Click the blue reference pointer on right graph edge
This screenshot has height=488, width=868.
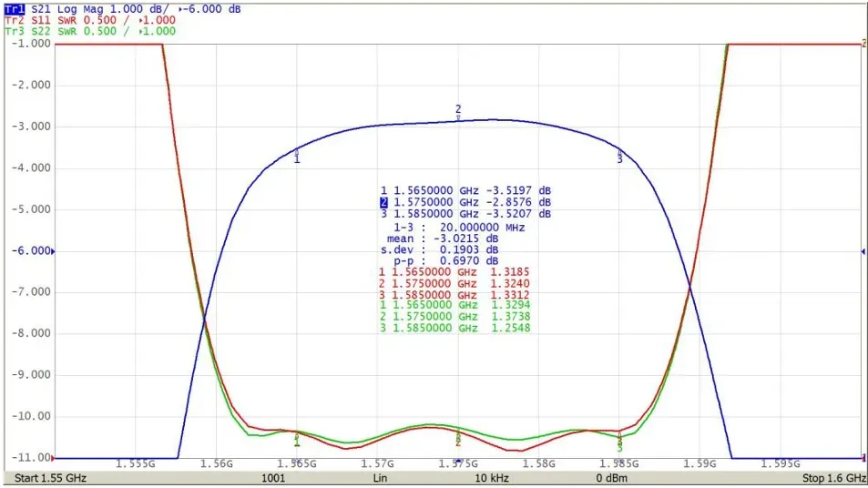pos(863,251)
